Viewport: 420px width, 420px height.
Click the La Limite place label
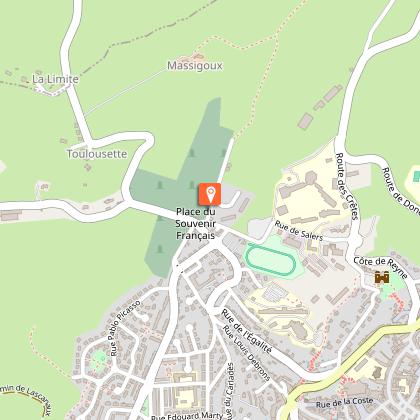coord(55,79)
